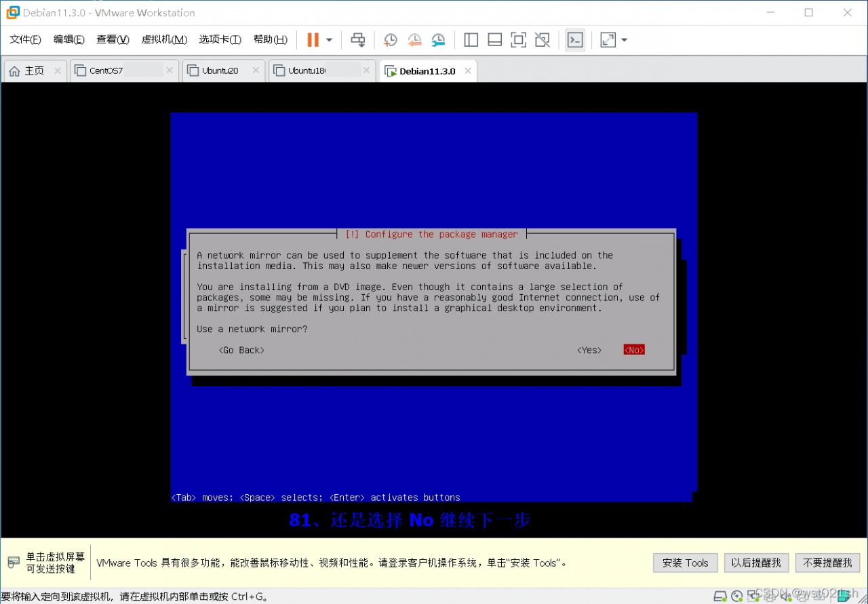Take a snapshot of this virtual machine

(390, 40)
